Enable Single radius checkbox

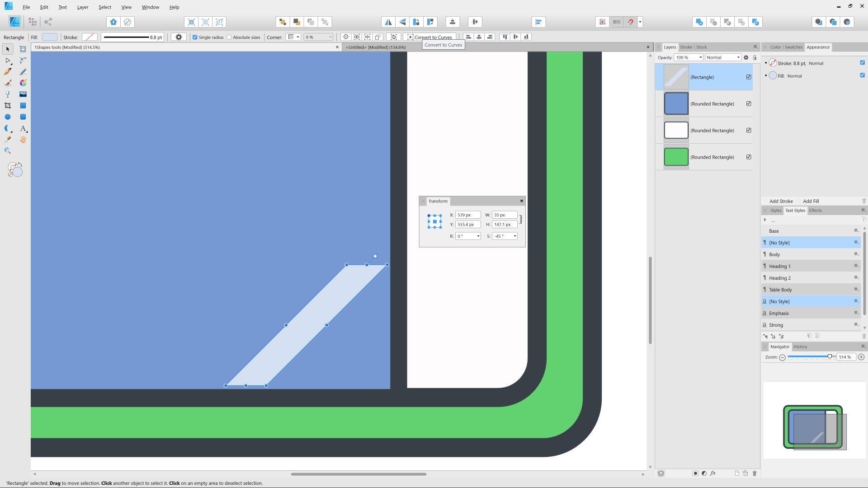coord(195,37)
